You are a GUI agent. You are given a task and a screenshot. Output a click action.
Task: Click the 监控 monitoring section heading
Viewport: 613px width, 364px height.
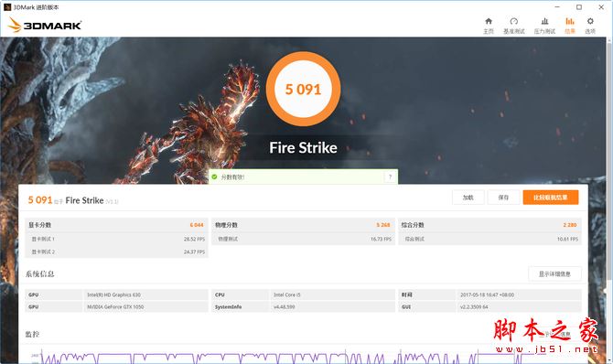32,335
